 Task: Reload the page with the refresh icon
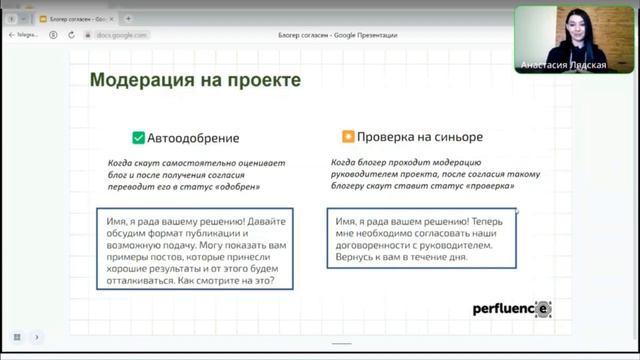pyautogui.click(x=71, y=35)
